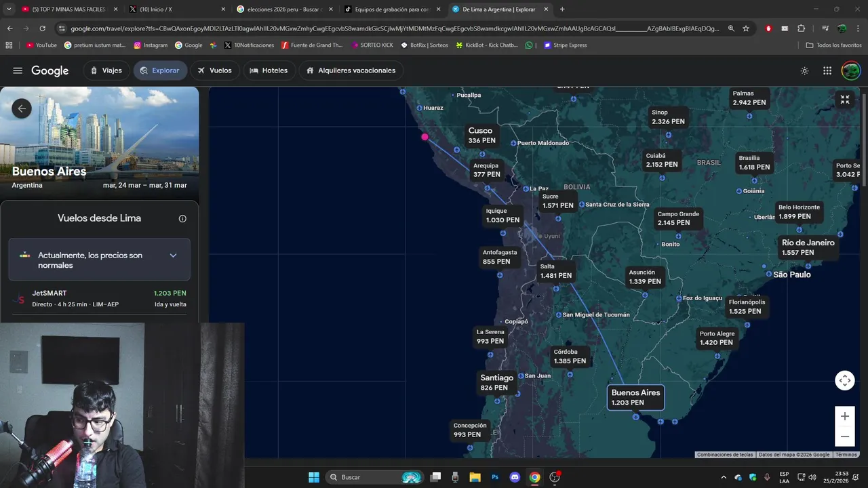Open the Google account avatar

point(850,70)
